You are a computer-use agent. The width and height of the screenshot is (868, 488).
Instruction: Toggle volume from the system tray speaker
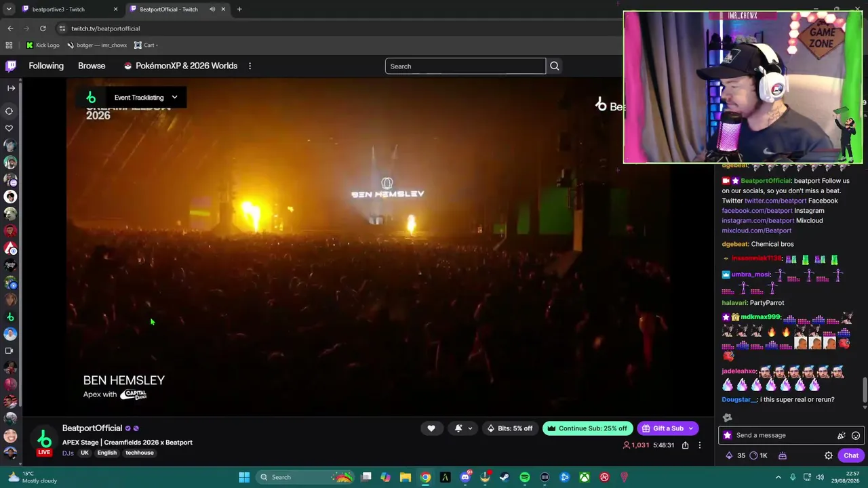pyautogui.click(x=821, y=477)
